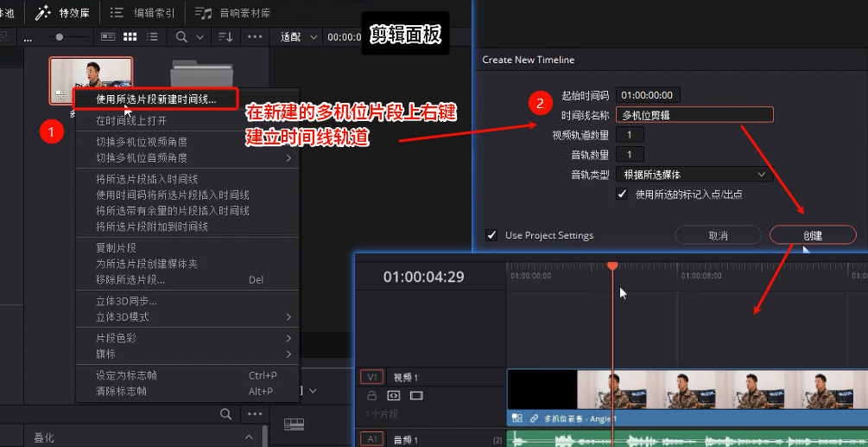The width and height of the screenshot is (868, 447).
Task: Switch media pool to thumbnail grid view
Action: [130, 36]
